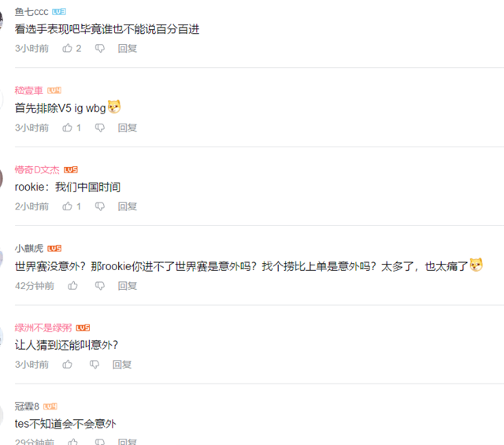Dislike the comment by 鱼七ccc
Image resolution: width=504 pixels, height=445 pixels.
click(100, 49)
